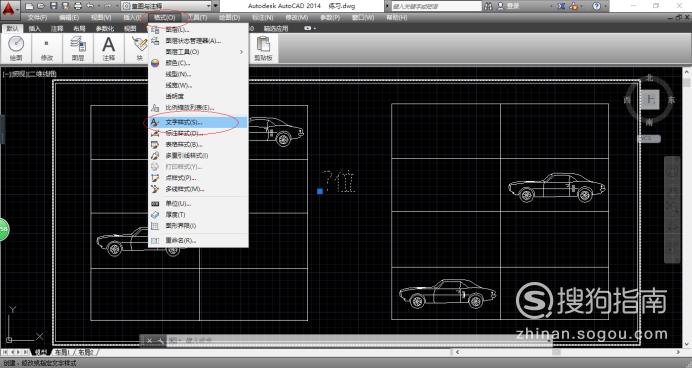Switch to the 注释 ribbon tab
This screenshot has height=368, width=692.
[x=57, y=29]
